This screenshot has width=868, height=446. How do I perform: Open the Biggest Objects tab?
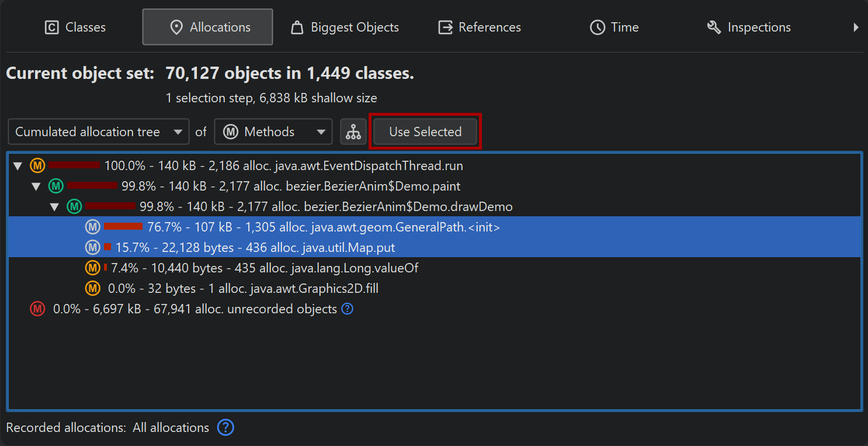coord(345,27)
